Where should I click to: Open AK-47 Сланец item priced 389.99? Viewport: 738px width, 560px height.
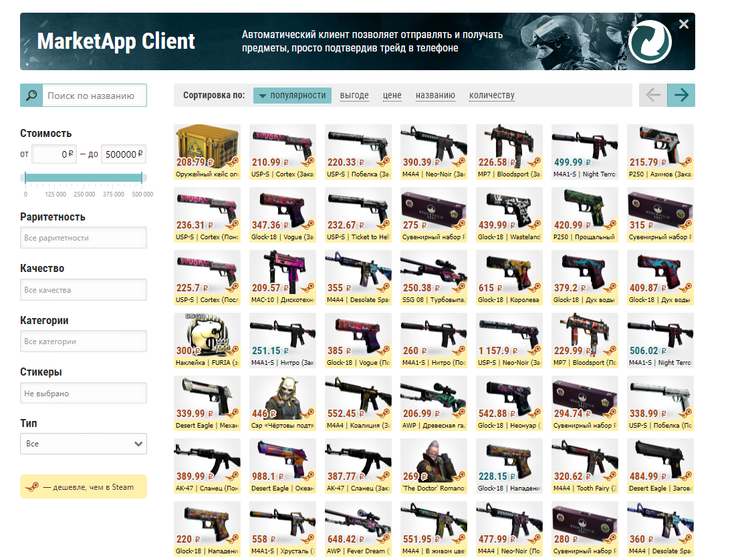tap(207, 466)
